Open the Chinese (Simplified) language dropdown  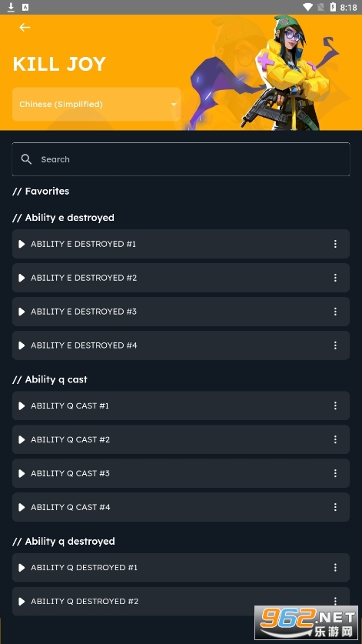[96, 105]
